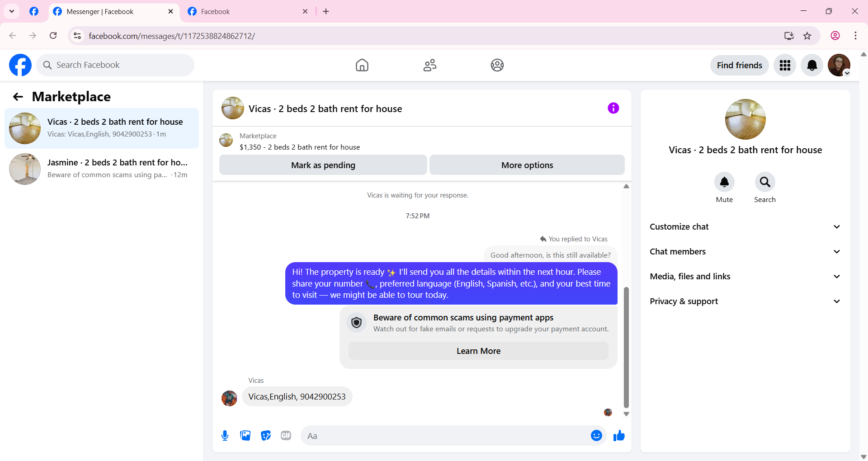The width and height of the screenshot is (868, 461).
Task: Choose a sticker
Action: point(266,436)
